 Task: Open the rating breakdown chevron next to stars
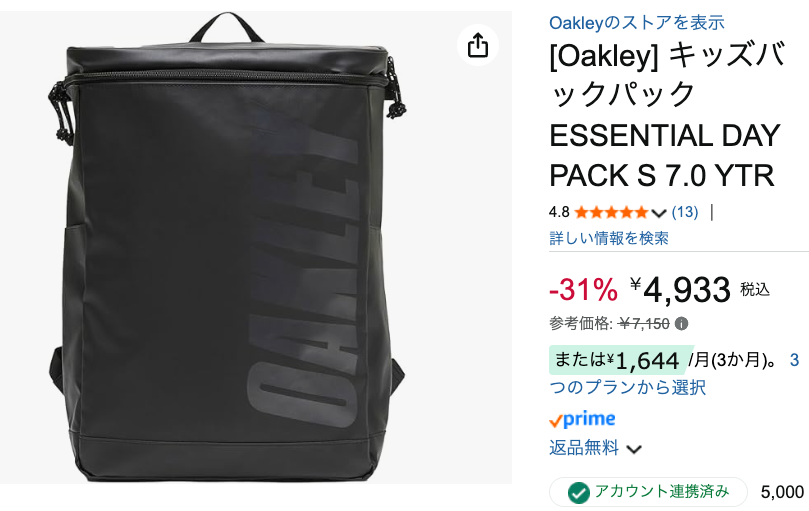pyautogui.click(x=658, y=213)
